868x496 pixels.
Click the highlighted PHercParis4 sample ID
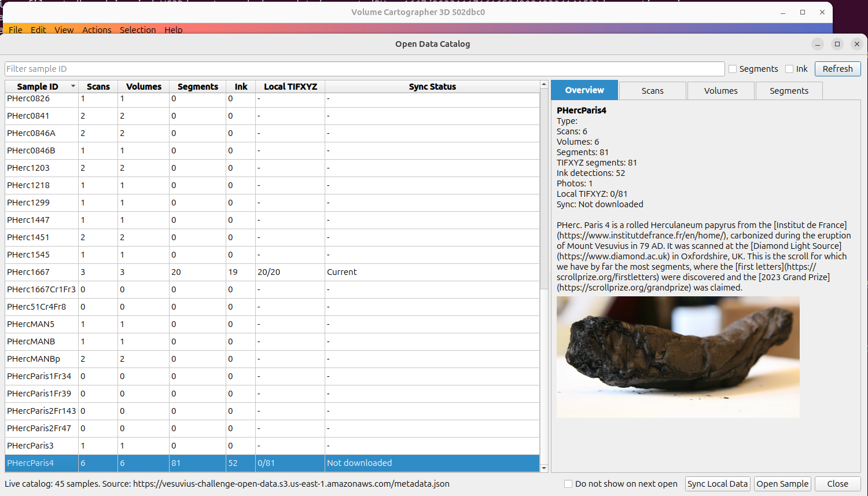(42, 463)
